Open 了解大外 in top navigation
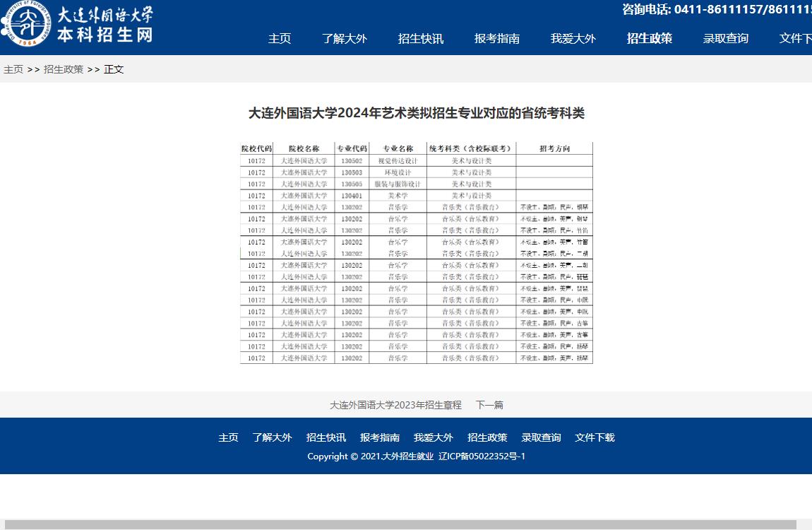 tap(345, 38)
